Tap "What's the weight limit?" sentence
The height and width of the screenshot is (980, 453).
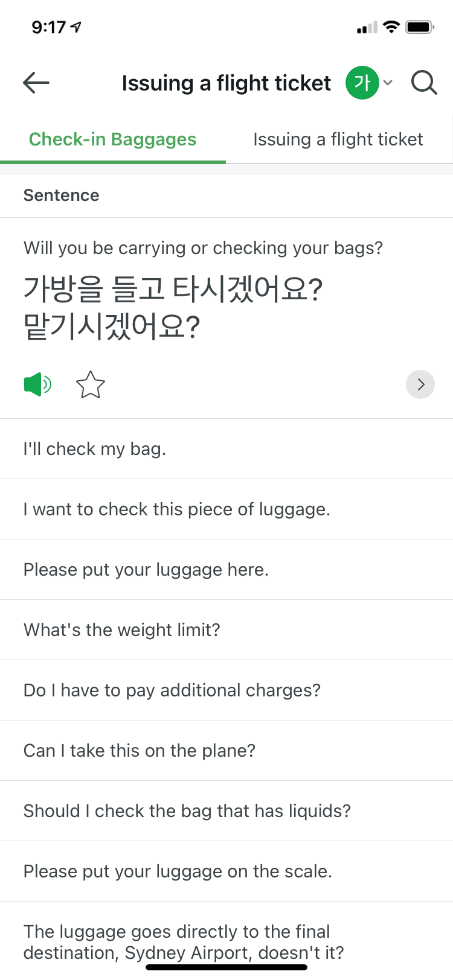tap(122, 630)
